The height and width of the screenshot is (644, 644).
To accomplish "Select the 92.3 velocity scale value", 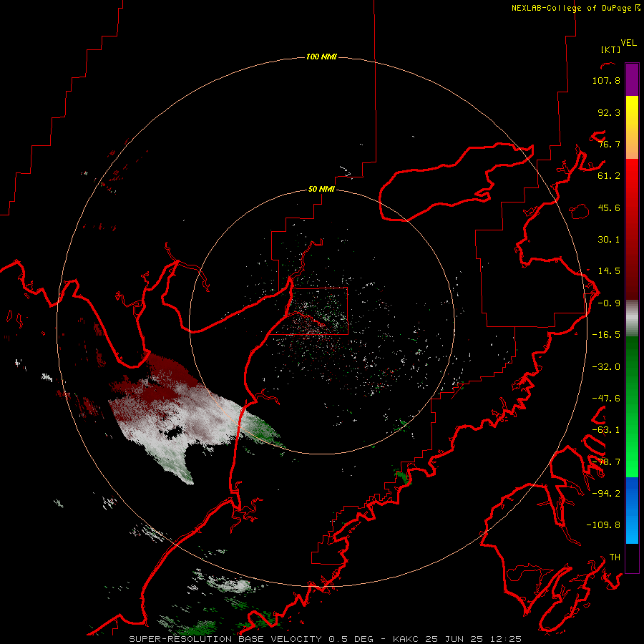I will tap(609, 112).
